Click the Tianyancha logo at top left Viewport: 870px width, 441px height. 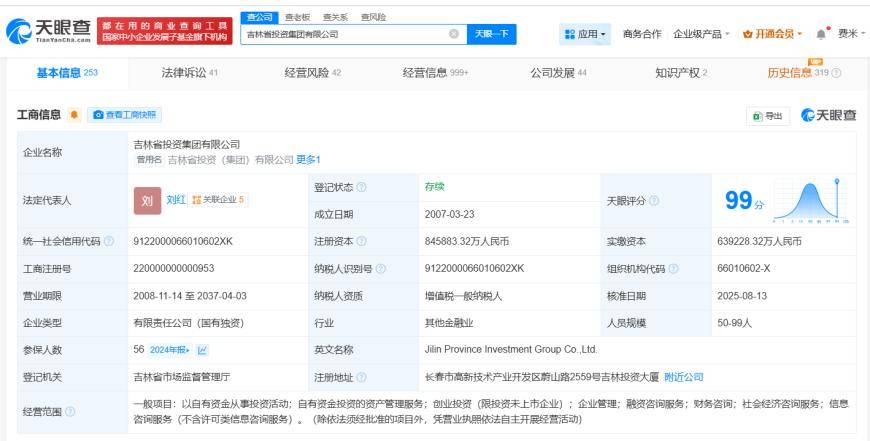(x=48, y=31)
